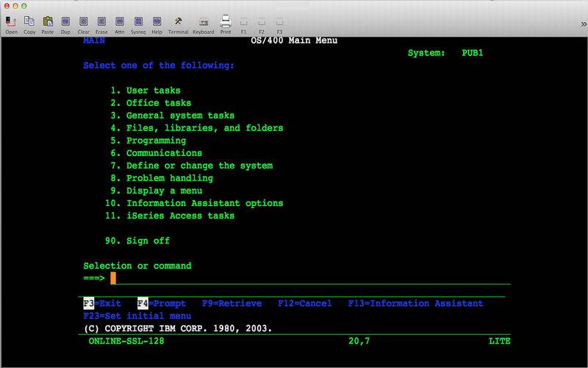The image size is (588, 368).
Task: Select option 10. Information Assistant options
Action: tap(194, 203)
